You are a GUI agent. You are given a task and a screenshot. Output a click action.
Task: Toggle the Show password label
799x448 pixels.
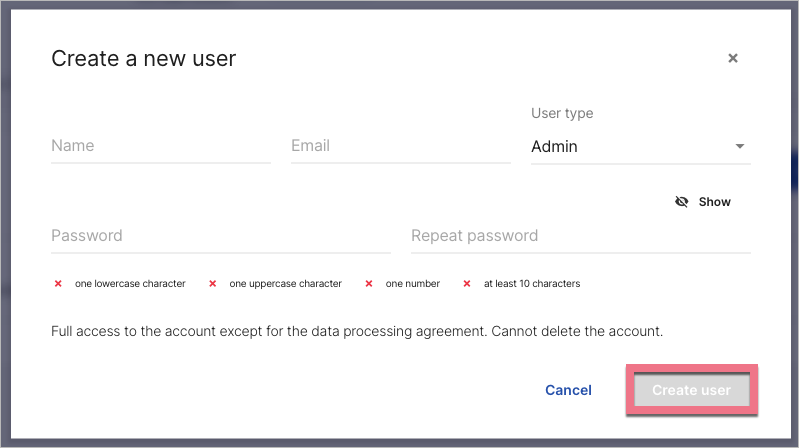coord(714,202)
